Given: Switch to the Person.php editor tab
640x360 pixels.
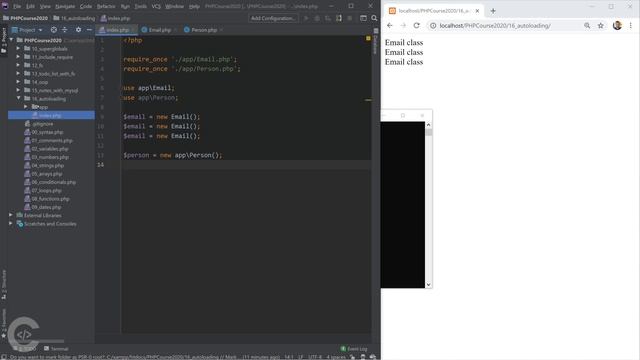Looking at the screenshot, I should pyautogui.click(x=203, y=30).
